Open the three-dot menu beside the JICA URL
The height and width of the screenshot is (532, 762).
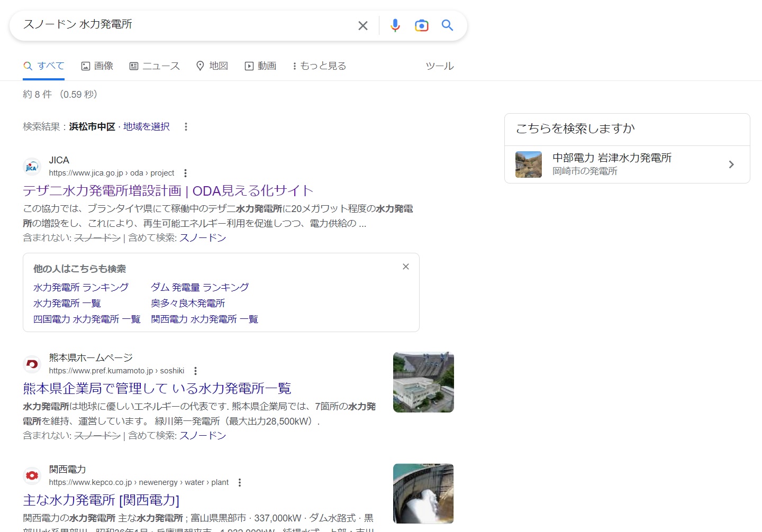185,173
